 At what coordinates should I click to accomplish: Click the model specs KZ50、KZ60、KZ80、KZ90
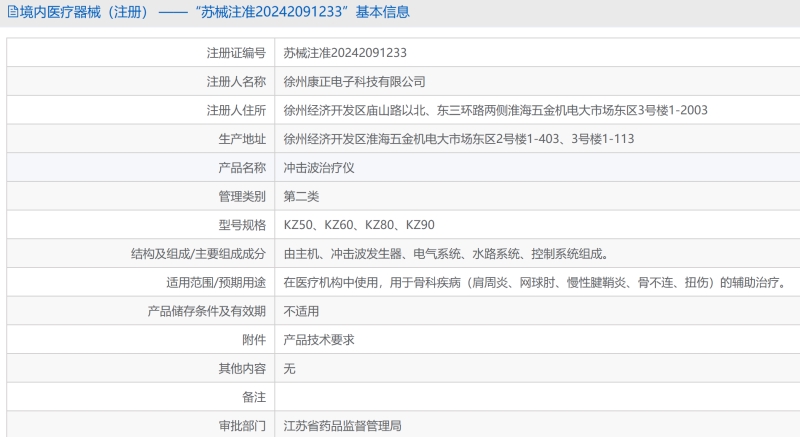point(359,225)
